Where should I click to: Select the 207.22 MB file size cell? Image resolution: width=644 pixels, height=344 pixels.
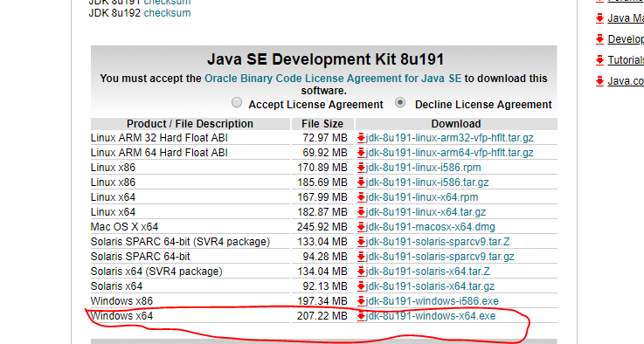[322, 316]
